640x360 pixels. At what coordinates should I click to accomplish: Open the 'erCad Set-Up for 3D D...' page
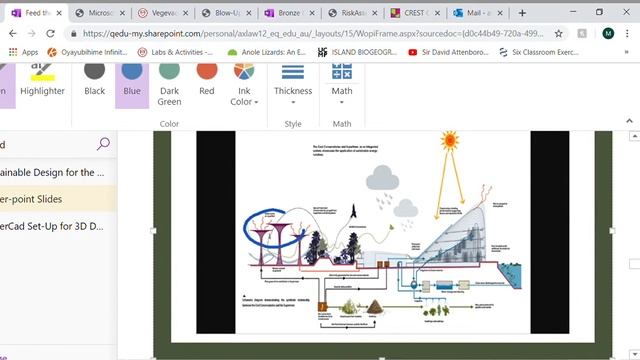click(57, 226)
